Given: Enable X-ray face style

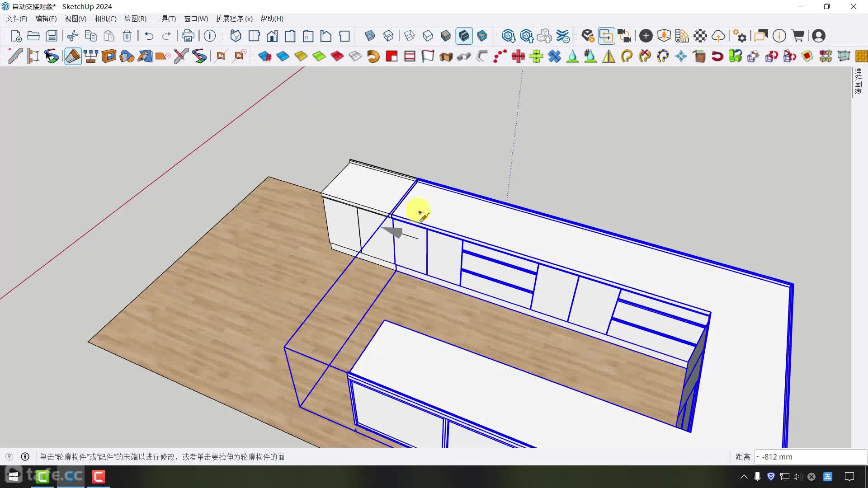Looking at the screenshot, I should pyautogui.click(x=370, y=36).
